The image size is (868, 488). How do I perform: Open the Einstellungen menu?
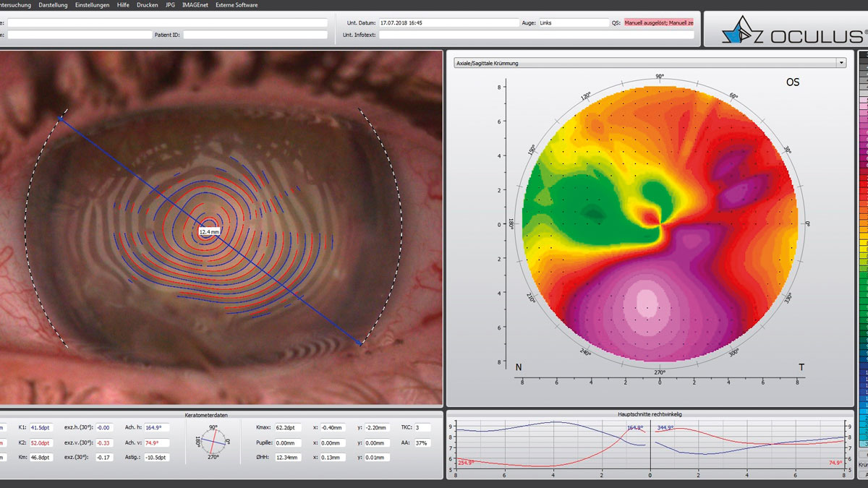pos(92,5)
